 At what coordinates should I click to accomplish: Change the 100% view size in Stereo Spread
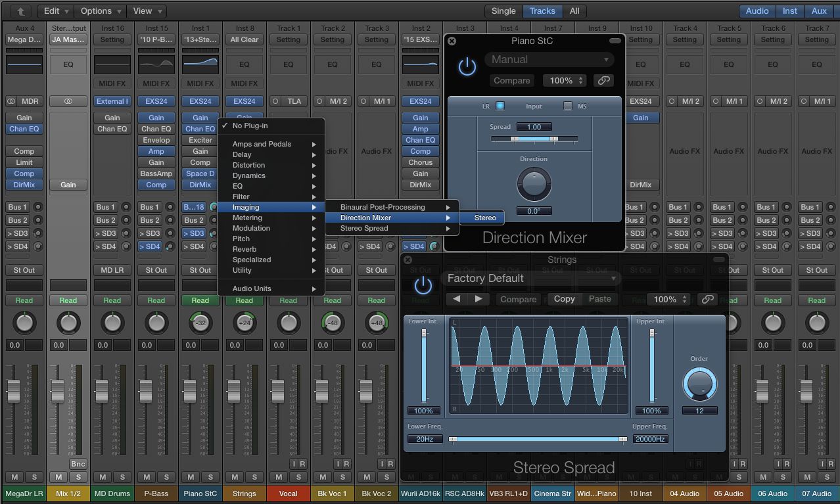click(668, 299)
